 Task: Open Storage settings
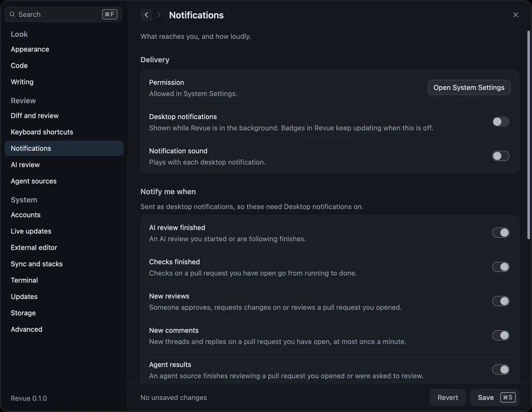64,313
